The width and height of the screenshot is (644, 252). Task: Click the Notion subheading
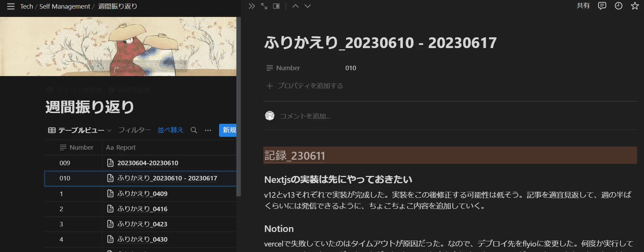279,229
